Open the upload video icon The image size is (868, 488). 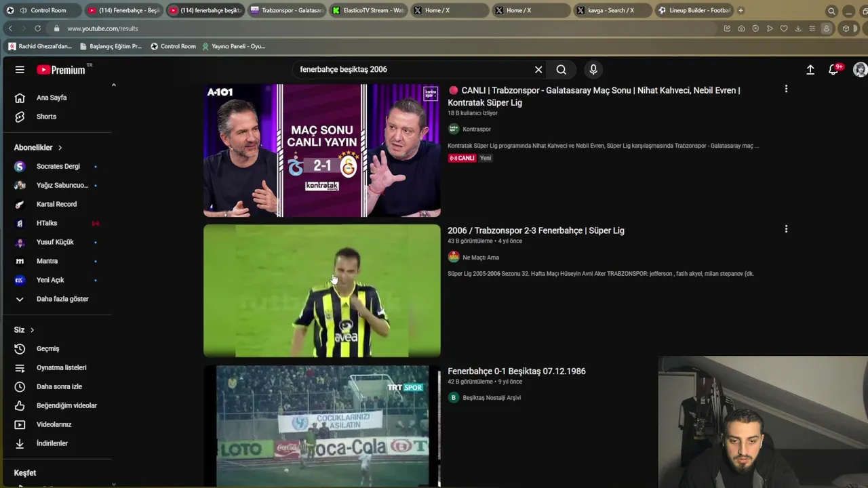coord(810,70)
